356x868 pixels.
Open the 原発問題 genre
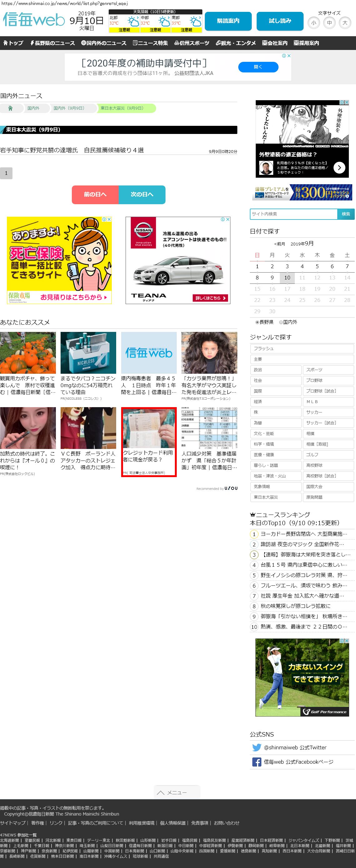point(328,497)
